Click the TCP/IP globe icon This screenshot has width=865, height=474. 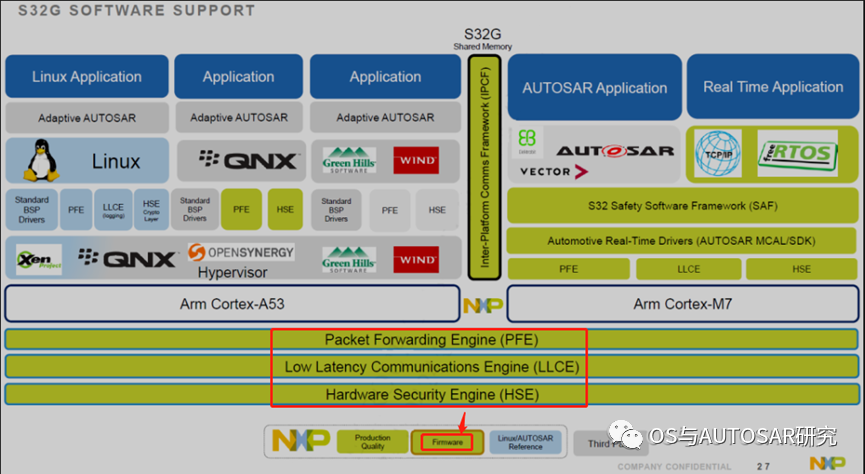pos(718,154)
